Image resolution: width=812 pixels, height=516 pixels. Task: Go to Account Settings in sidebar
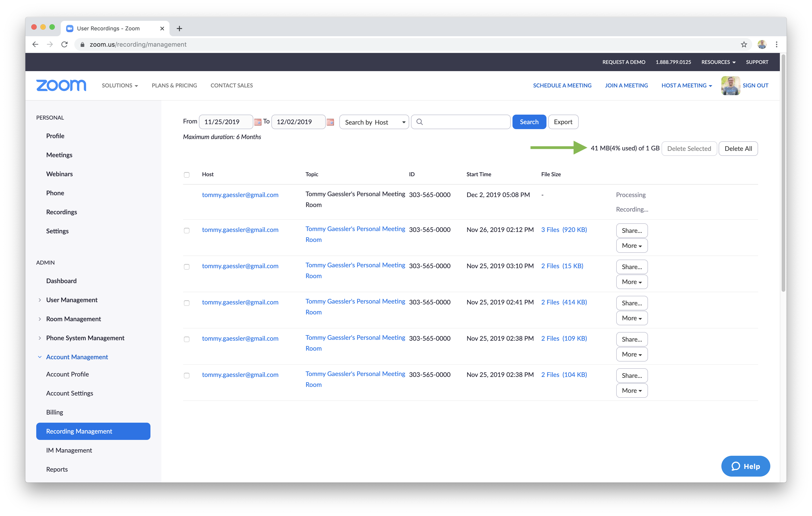(x=70, y=393)
